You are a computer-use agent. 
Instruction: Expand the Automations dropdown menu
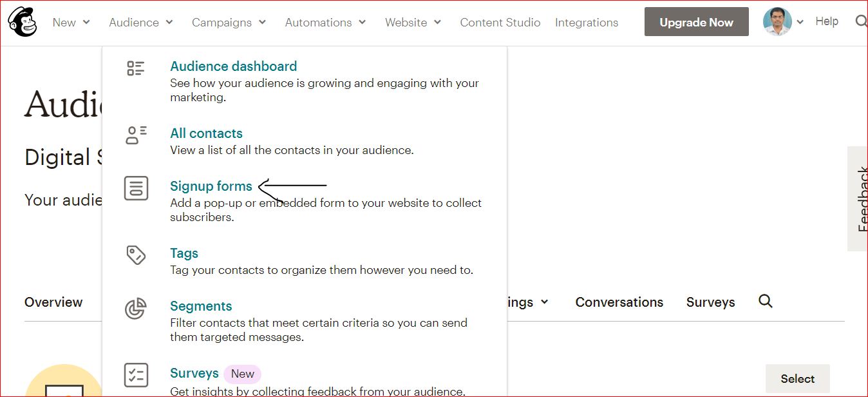coord(326,23)
